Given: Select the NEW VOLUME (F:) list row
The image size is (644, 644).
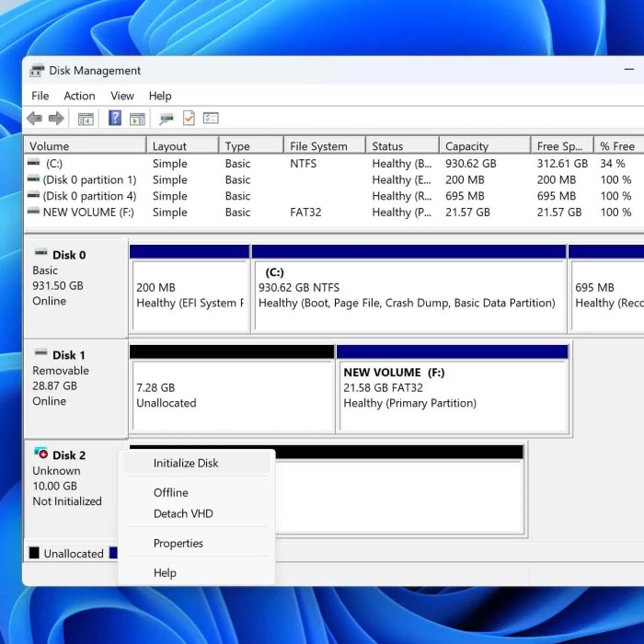Looking at the screenshot, I should (334, 213).
